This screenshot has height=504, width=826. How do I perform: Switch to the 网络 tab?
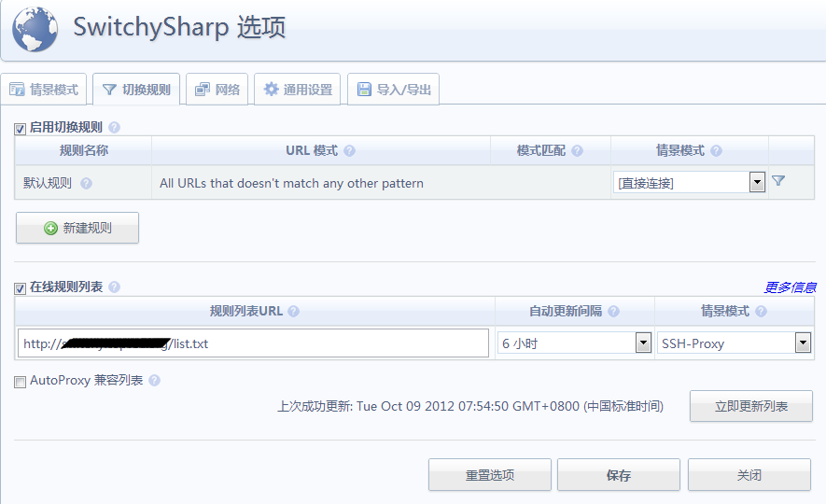[217, 90]
